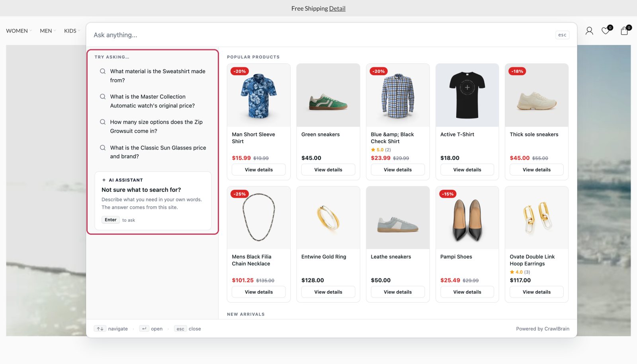The height and width of the screenshot is (364, 637).
Task: Open the user account icon
Action: click(x=589, y=31)
